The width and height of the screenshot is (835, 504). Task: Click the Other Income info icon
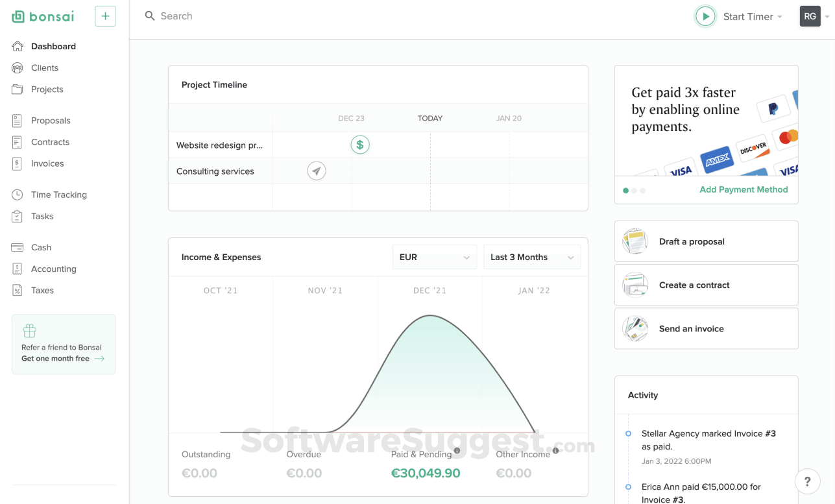coord(556,451)
